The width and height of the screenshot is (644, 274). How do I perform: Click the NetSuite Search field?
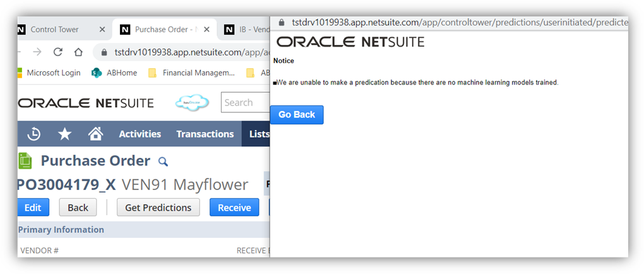(x=245, y=103)
